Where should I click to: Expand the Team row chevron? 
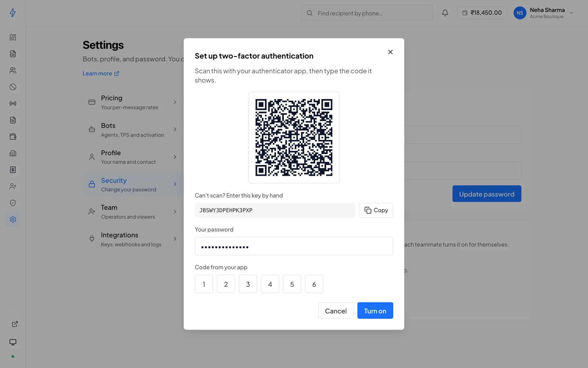(x=175, y=212)
